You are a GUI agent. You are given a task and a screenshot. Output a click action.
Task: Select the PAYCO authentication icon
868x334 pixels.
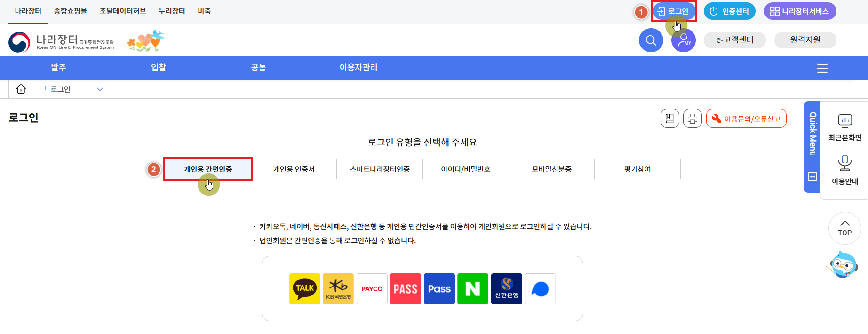point(372,289)
